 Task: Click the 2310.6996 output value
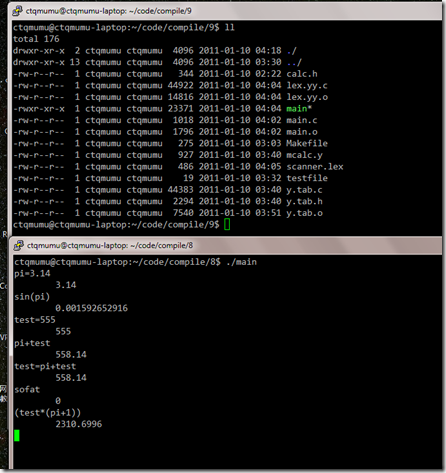tap(79, 424)
